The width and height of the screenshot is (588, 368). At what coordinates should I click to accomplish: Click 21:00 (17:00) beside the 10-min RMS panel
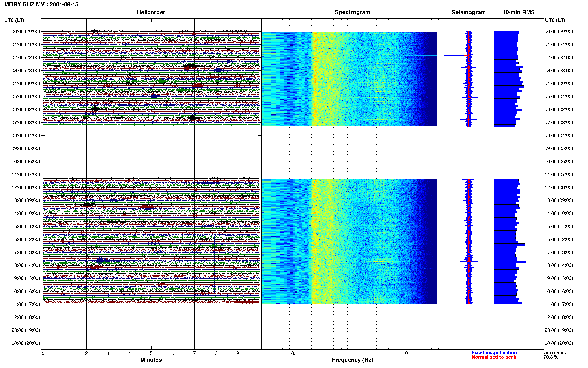click(559, 304)
